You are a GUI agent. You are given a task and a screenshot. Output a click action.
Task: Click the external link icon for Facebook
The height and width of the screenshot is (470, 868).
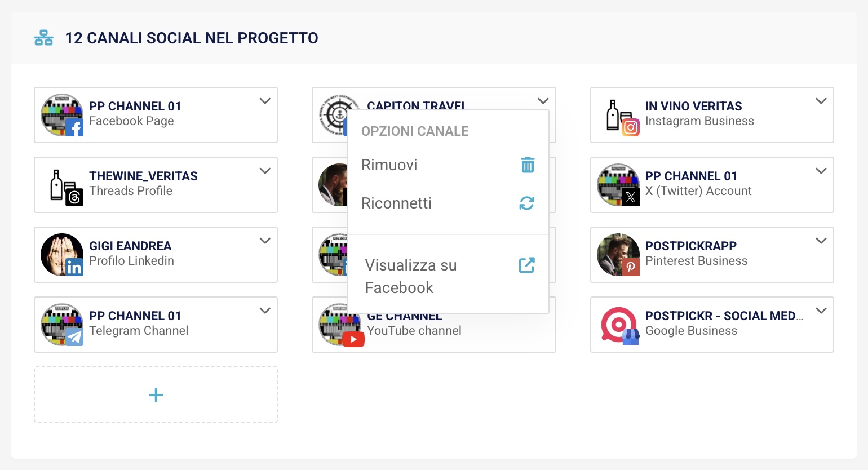tap(526, 265)
